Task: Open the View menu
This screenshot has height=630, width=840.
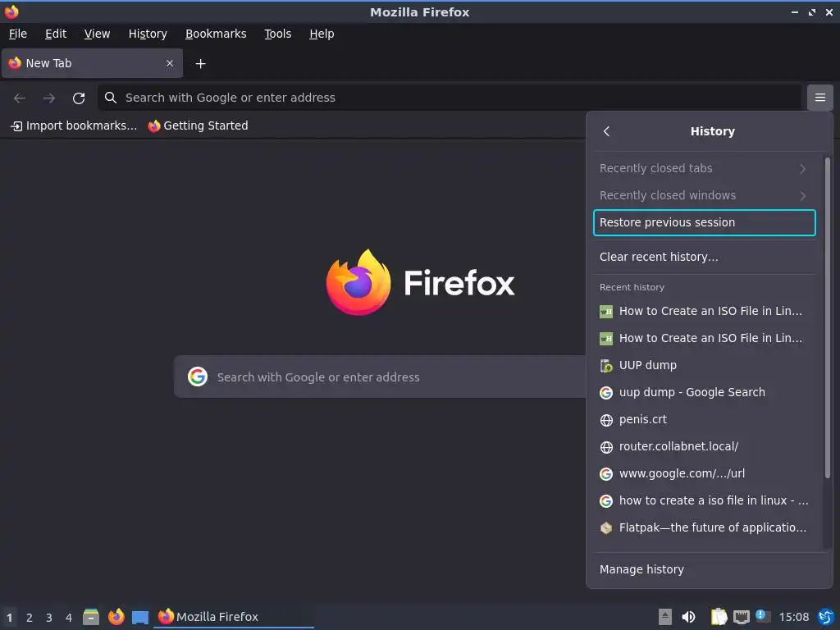Action: click(97, 34)
